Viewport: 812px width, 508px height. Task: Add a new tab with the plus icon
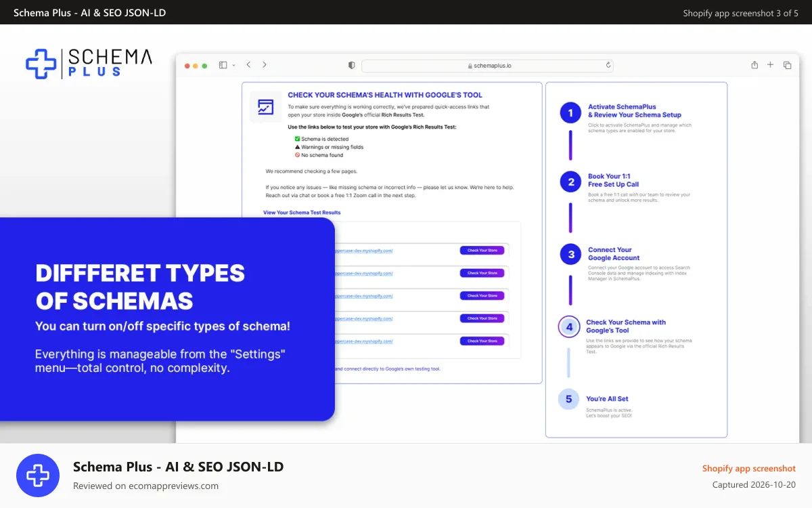pyautogui.click(x=770, y=64)
